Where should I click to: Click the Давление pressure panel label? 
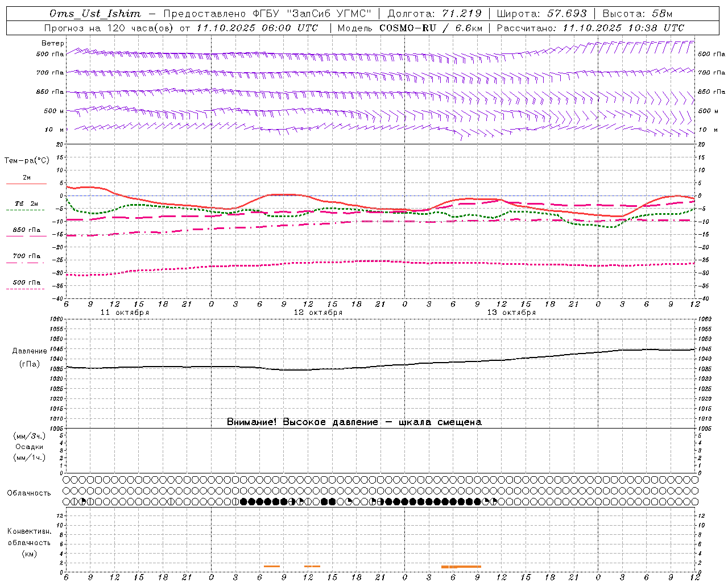coord(30,351)
